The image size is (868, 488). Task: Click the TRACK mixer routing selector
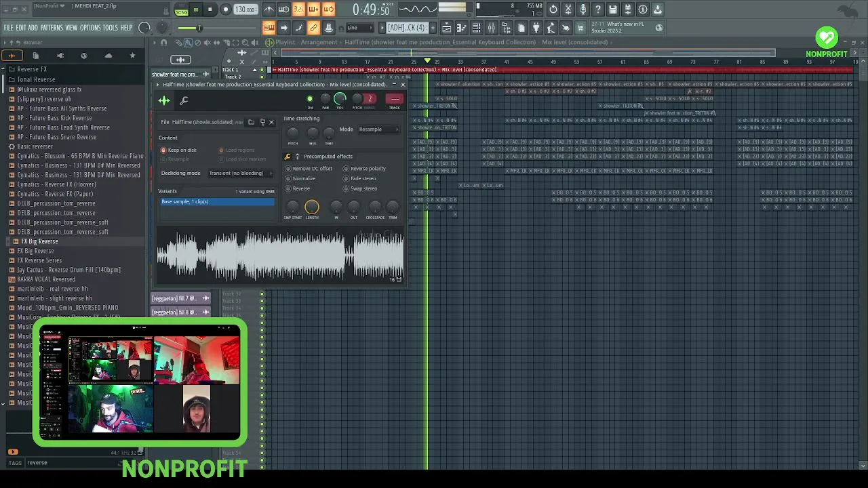(395, 99)
